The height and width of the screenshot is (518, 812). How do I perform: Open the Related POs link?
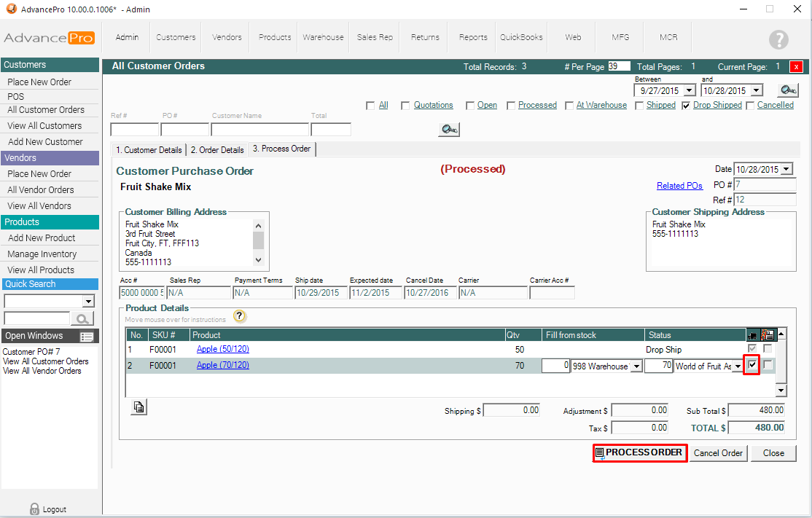(x=679, y=186)
